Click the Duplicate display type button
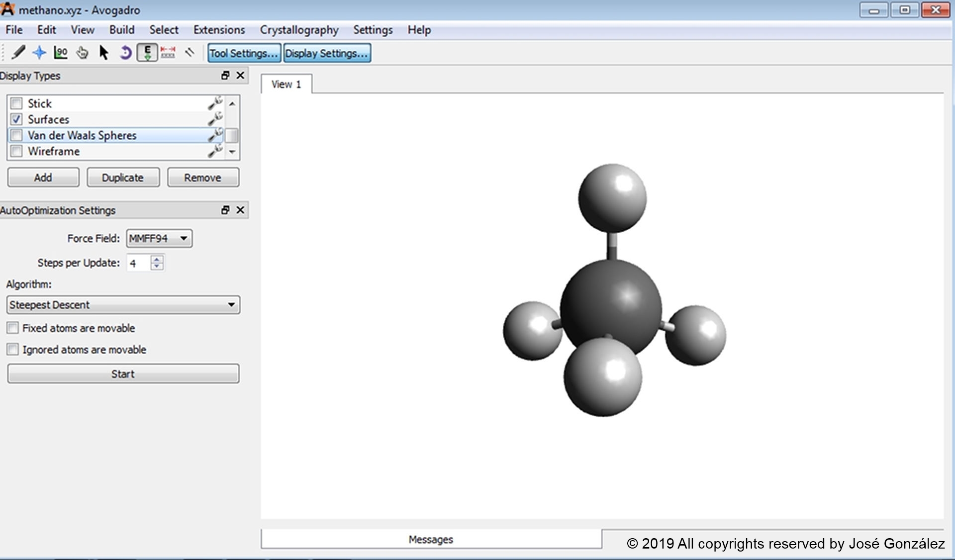 click(123, 178)
